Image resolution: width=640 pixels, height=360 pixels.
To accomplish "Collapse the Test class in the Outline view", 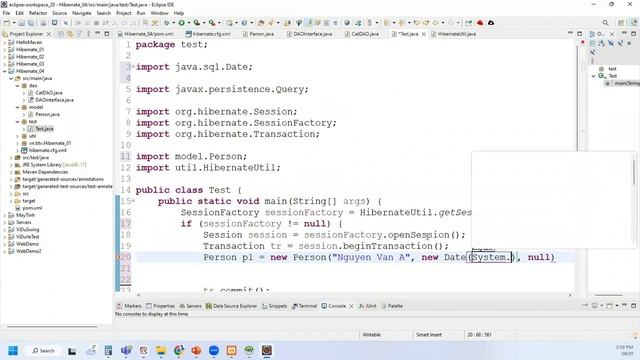I will click(x=593, y=76).
